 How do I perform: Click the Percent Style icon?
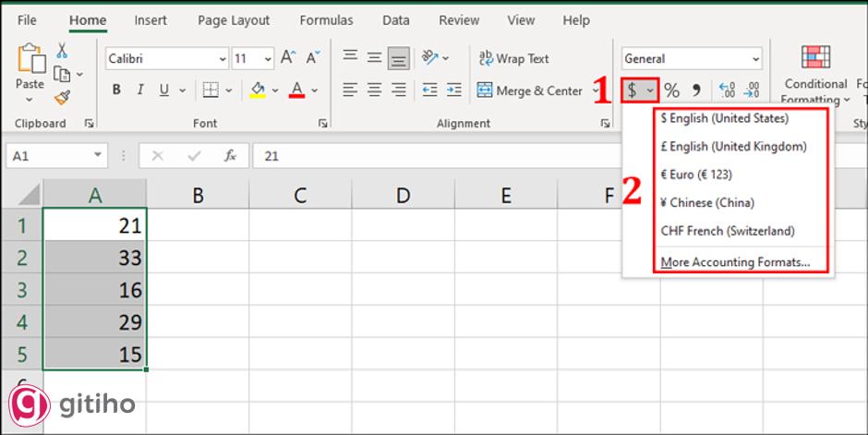click(x=671, y=91)
